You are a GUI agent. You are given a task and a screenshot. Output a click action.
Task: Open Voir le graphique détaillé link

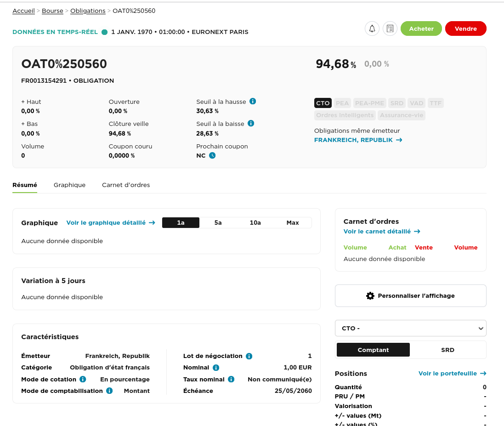110,223
